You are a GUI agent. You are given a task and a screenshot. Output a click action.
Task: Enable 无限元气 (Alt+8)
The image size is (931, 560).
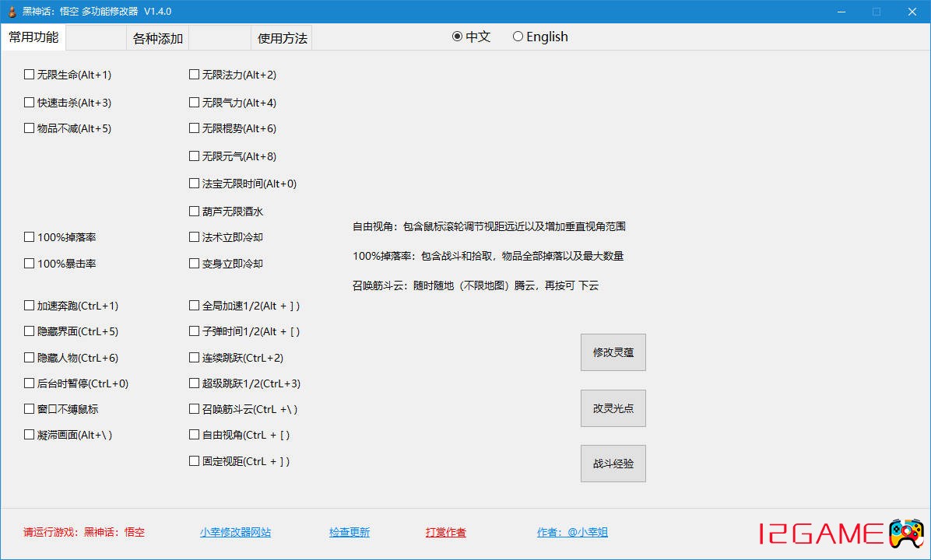click(194, 156)
